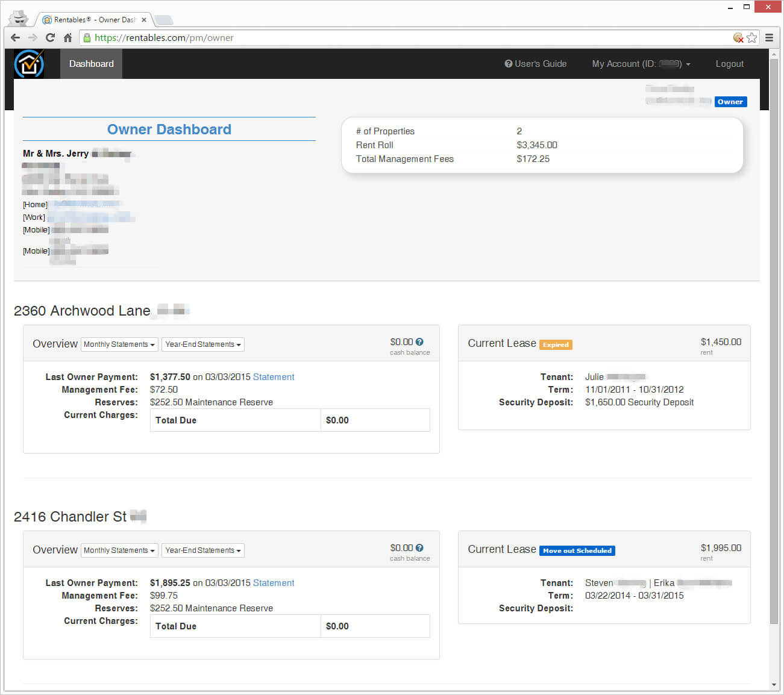Expand Year-End Statements dropdown for Archwood Lane
This screenshot has height=695, width=784.
(x=203, y=344)
